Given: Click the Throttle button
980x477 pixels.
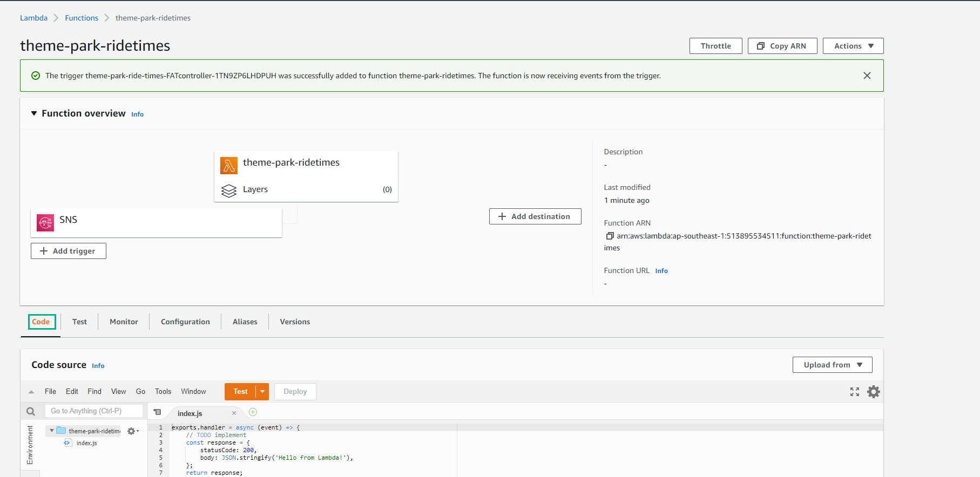Looking at the screenshot, I should (716, 46).
